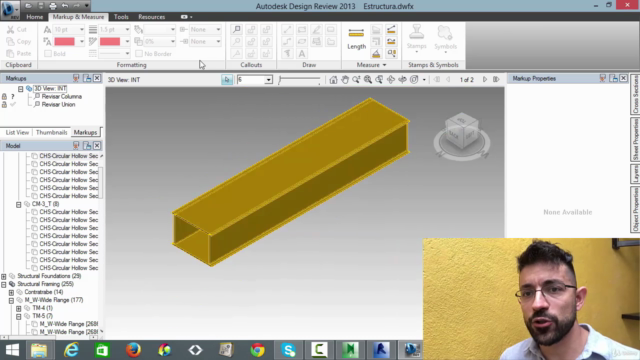Open the Sheet Properties side tab
Screen dimensions: 640x360
pyautogui.click(x=635, y=140)
